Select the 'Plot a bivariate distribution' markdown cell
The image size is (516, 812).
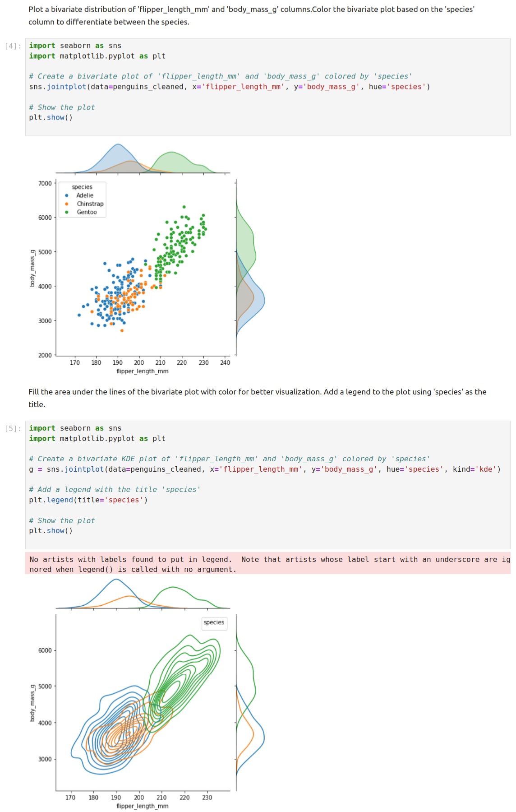pyautogui.click(x=251, y=15)
